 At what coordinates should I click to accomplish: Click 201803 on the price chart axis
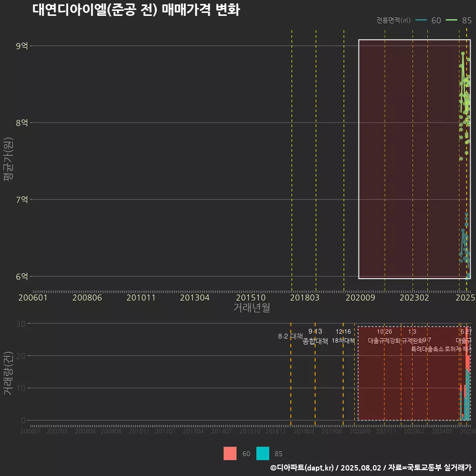(305, 297)
